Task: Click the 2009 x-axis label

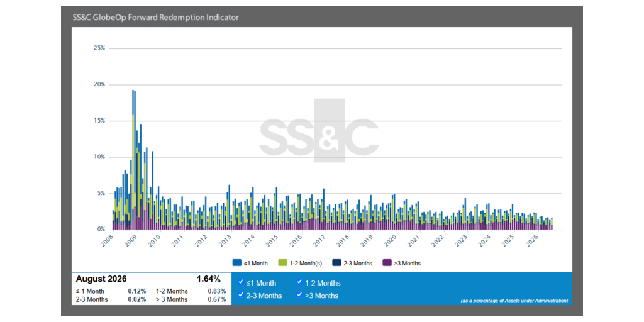Action: pos(131,241)
